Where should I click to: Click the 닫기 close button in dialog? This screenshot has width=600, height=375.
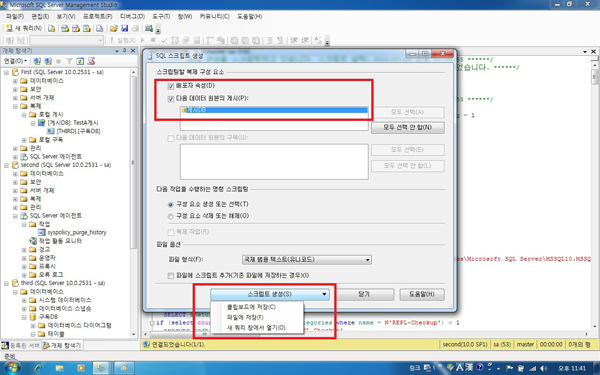(x=364, y=294)
